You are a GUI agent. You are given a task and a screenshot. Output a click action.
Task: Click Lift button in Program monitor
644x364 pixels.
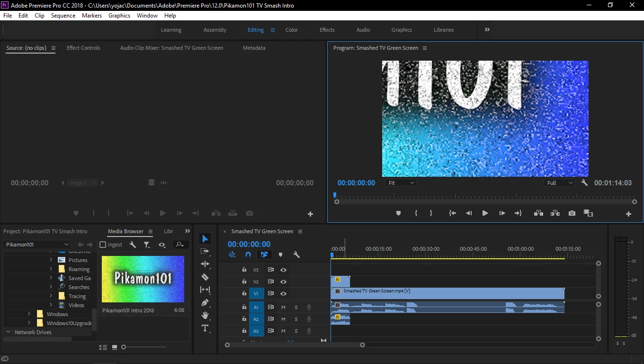[538, 213]
